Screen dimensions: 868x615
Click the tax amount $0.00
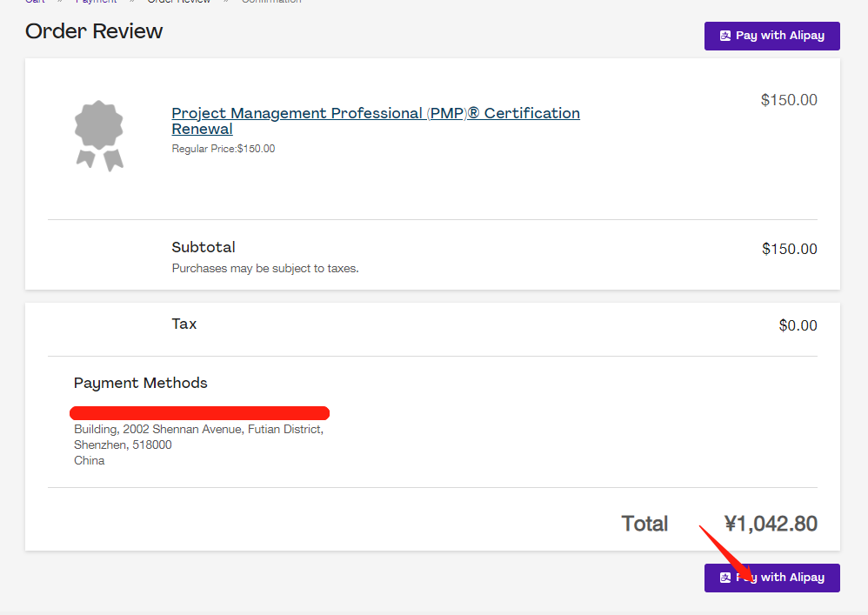tap(798, 325)
